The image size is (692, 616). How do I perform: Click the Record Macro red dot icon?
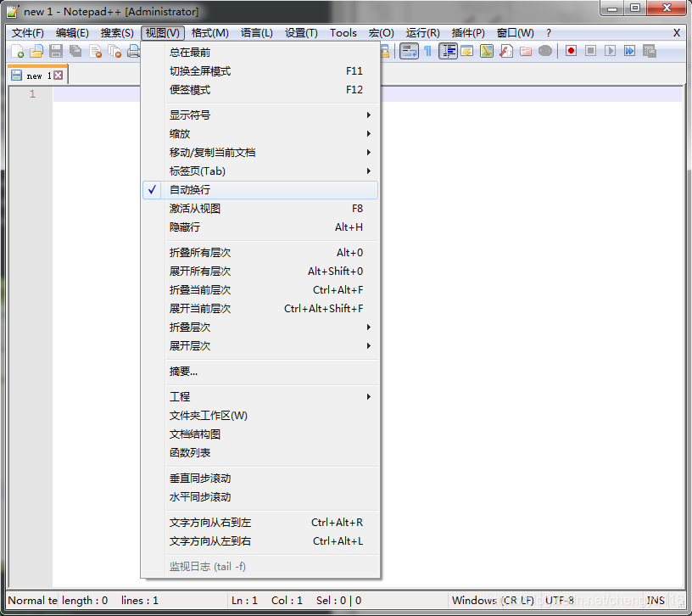[x=571, y=51]
